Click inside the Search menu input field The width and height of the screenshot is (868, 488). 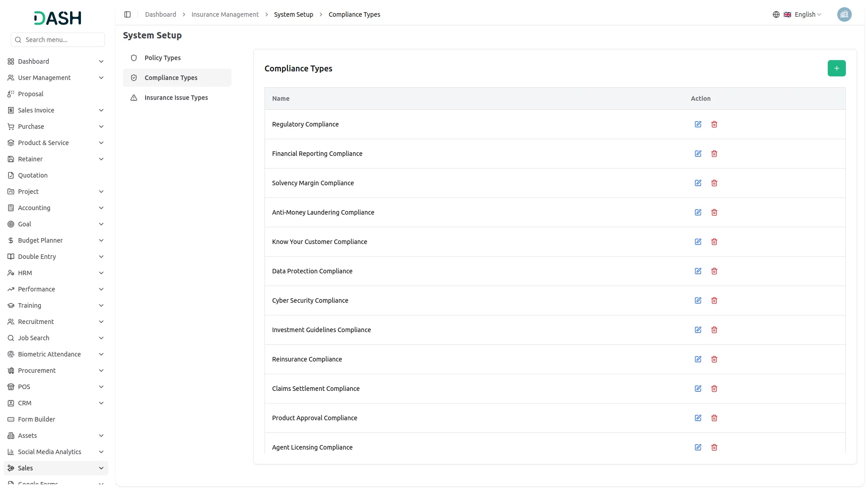coord(58,40)
